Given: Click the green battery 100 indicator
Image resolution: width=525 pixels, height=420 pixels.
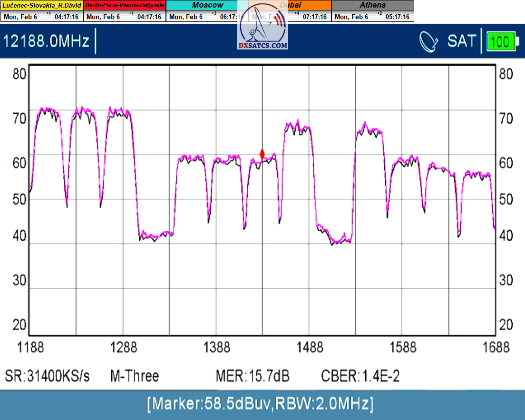Looking at the screenshot, I should [x=499, y=41].
